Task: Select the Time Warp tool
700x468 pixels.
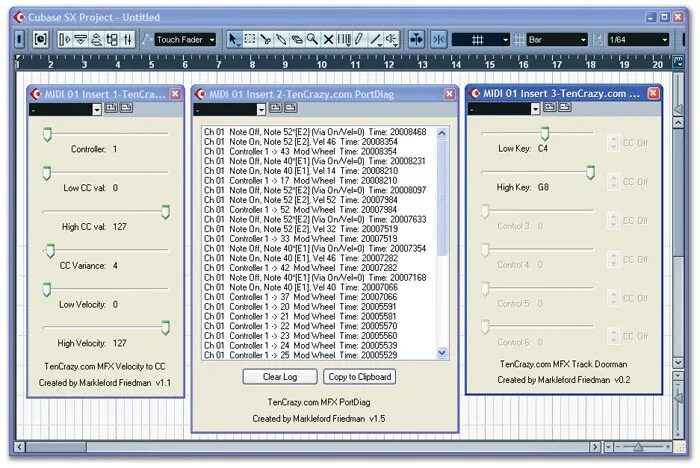Action: coord(344,40)
